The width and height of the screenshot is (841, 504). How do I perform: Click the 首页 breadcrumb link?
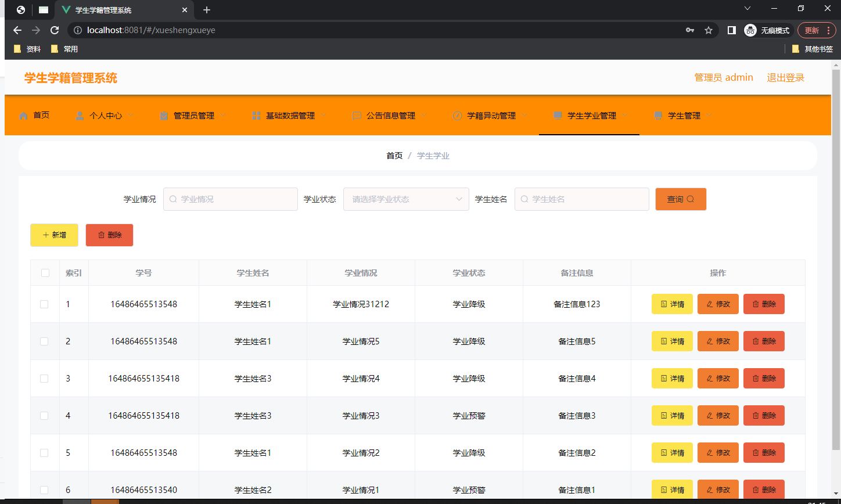(x=394, y=156)
